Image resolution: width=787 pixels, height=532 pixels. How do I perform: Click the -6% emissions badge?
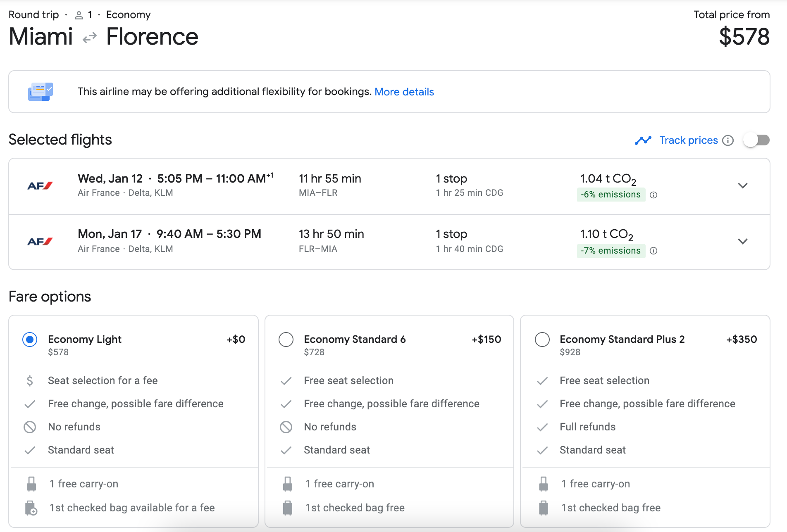[611, 195]
